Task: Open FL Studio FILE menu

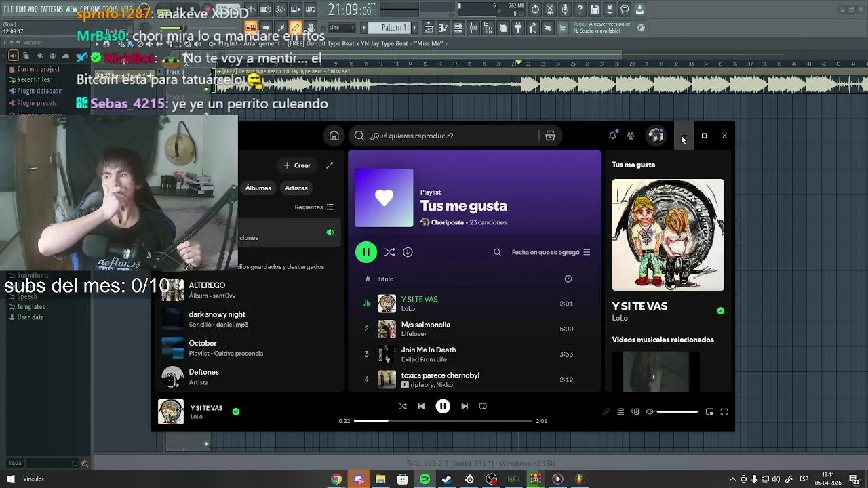Action: [9, 9]
